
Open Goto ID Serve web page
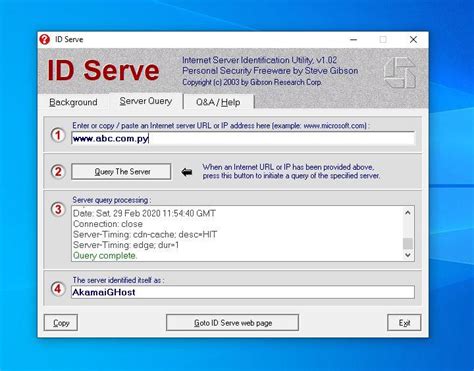point(232,323)
